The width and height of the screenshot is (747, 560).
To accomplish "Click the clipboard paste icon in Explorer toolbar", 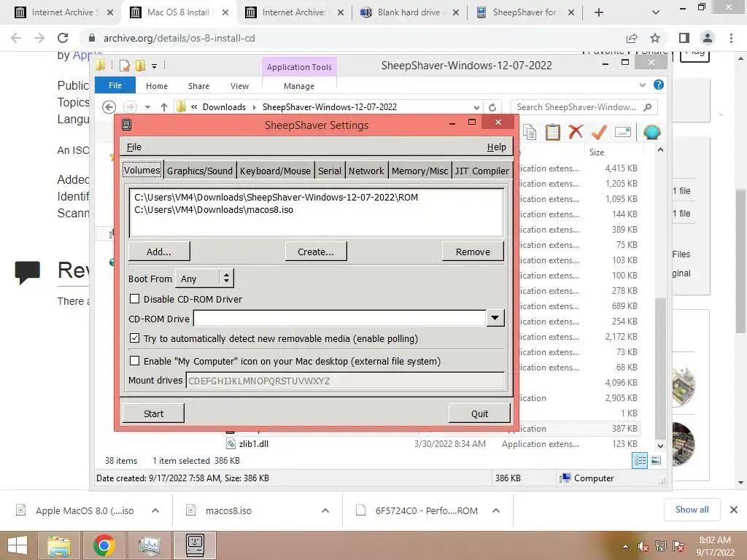I will point(553,132).
